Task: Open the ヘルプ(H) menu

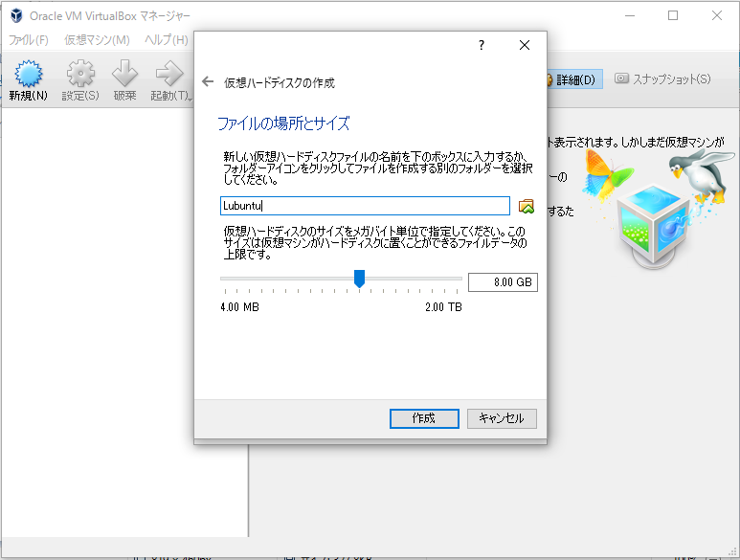Action: 167,40
